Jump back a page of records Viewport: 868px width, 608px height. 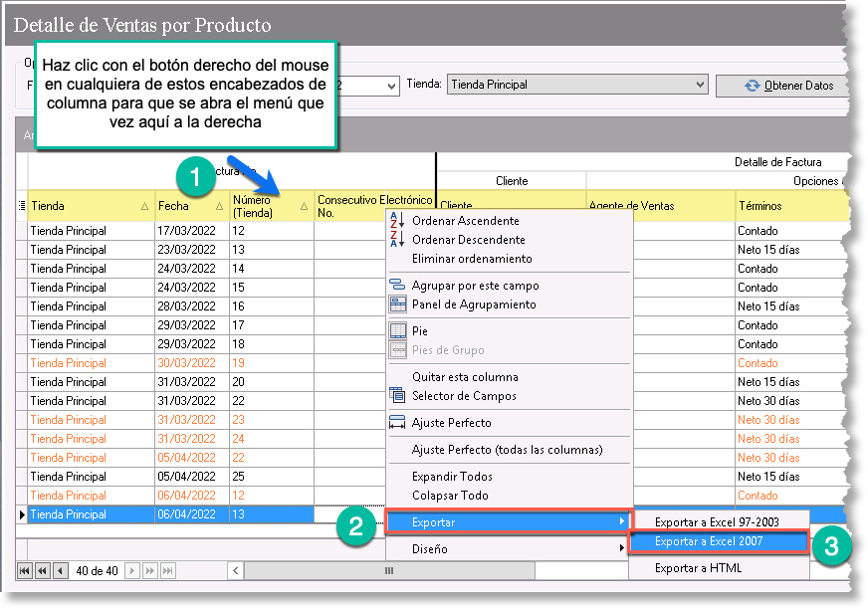43,570
